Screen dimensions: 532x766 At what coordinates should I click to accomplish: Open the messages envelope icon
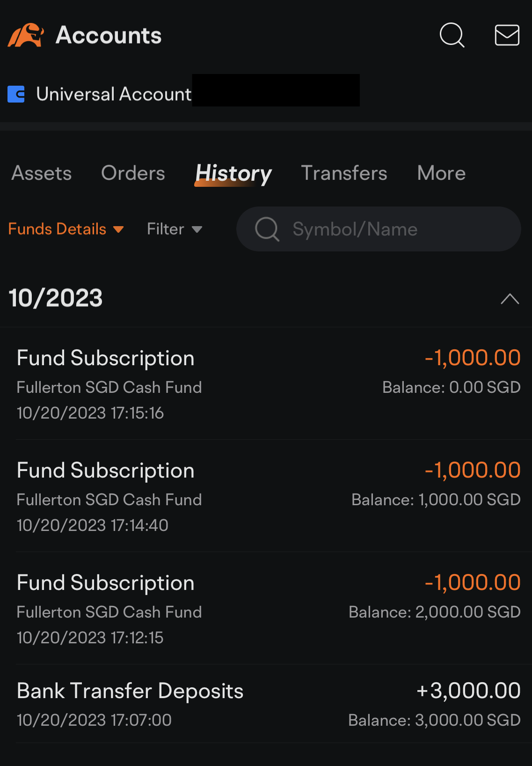[x=507, y=35]
